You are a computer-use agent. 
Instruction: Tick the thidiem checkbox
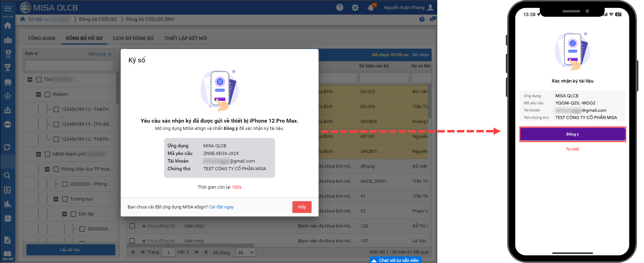pyautogui.click(x=48, y=94)
